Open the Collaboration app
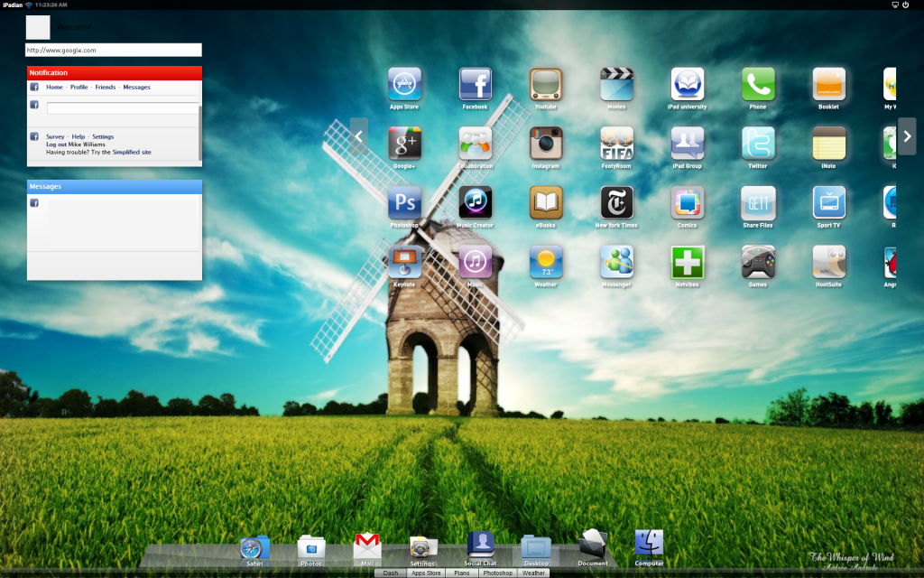Screen dimensions: 924x578 [x=475, y=144]
